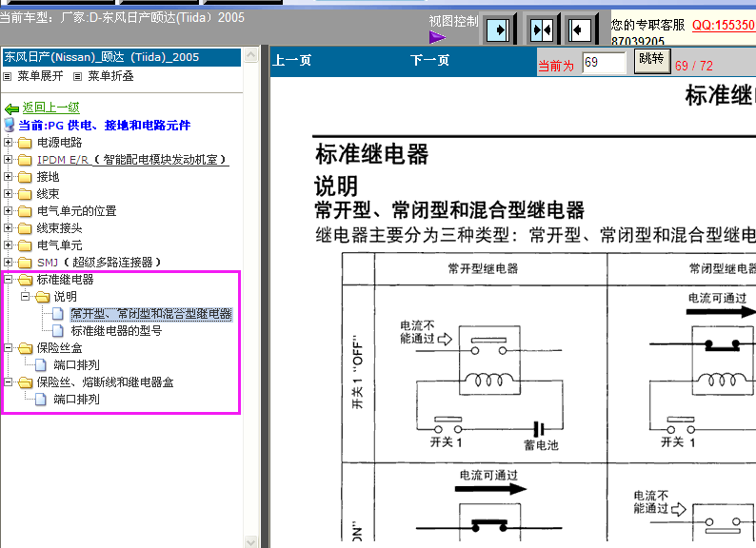This screenshot has width=756, height=548.
Task: Click the open 标准继电器 folder icon
Action: (25, 280)
